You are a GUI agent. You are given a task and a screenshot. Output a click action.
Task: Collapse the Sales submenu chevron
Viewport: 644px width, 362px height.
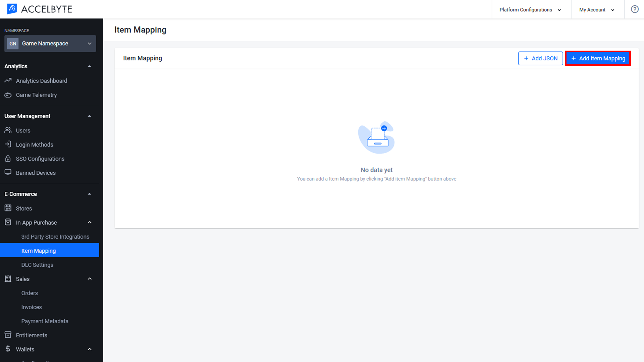tap(90, 279)
